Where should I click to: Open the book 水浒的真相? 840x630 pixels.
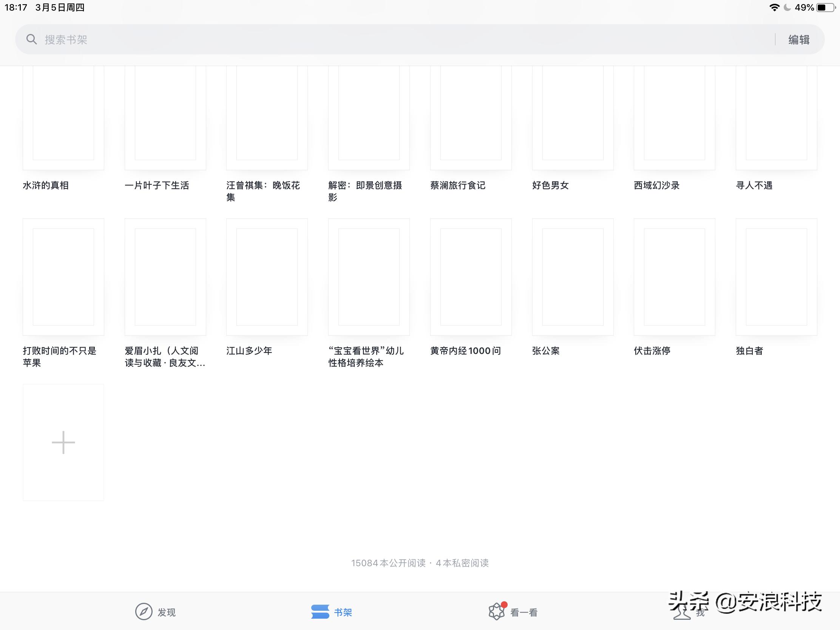63,118
